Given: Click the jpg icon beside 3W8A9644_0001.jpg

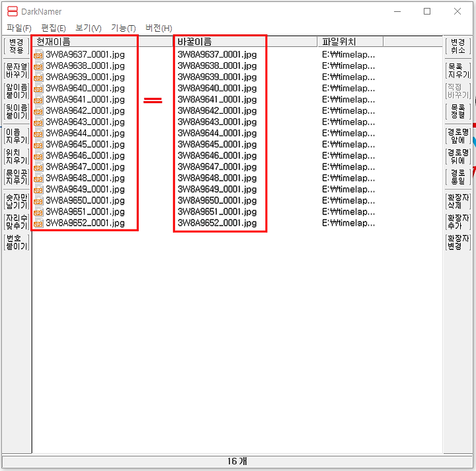Looking at the screenshot, I should point(38,134).
